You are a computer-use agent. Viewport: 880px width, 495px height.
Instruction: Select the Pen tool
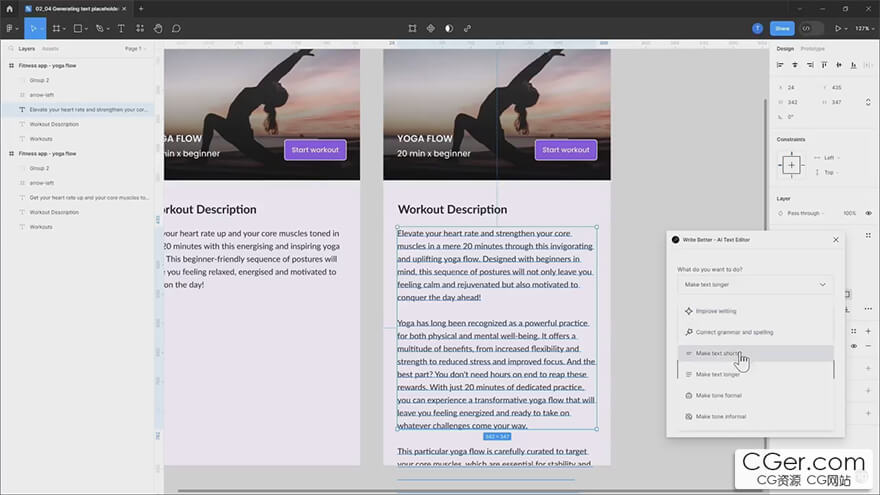99,28
